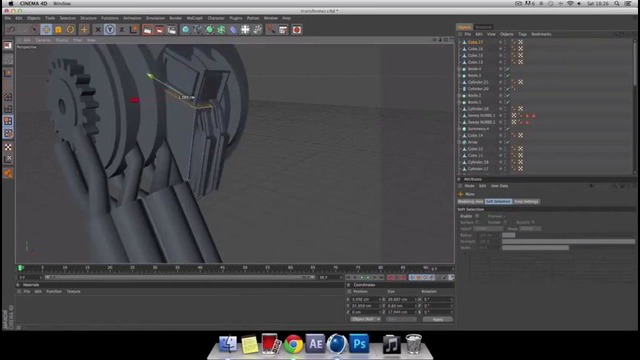Click the red record icon in toolbar
Viewport: 640px width, 360px height.
coord(297,29)
